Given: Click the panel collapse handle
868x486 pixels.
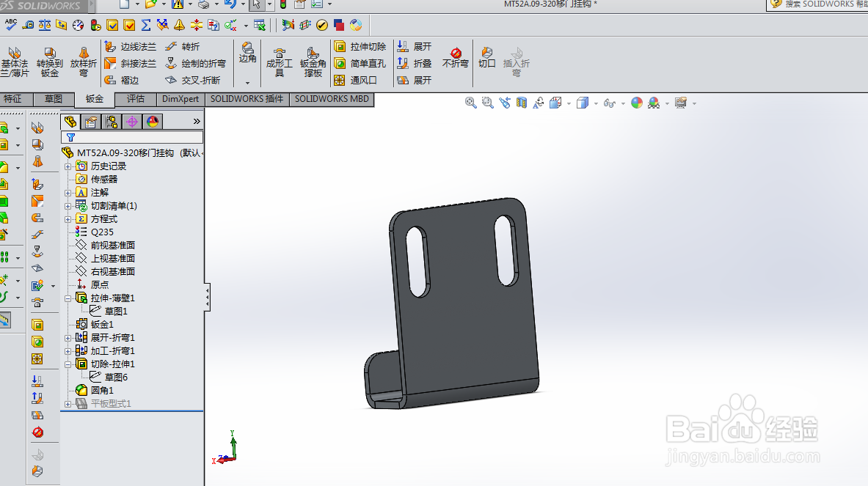Looking at the screenshot, I should pos(208,297).
